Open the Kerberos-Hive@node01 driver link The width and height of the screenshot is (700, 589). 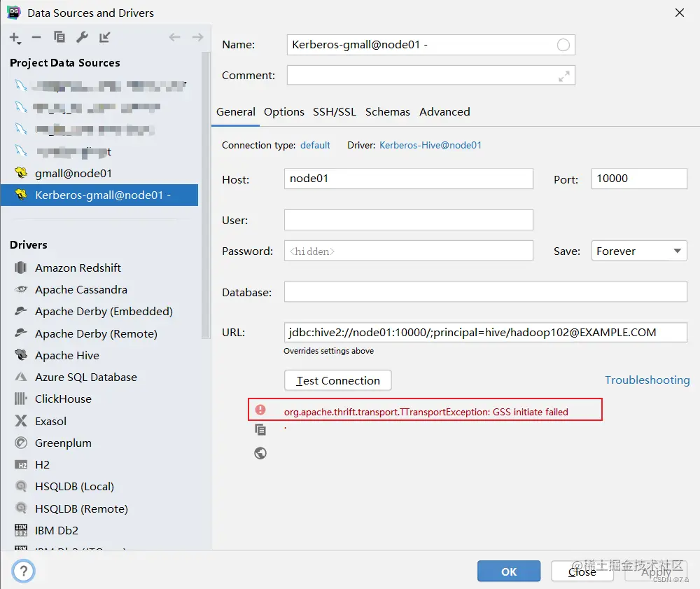[x=430, y=145]
